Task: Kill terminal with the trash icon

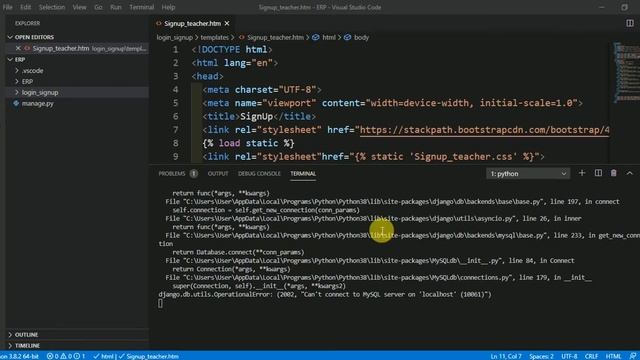Action: pyautogui.click(x=613, y=173)
